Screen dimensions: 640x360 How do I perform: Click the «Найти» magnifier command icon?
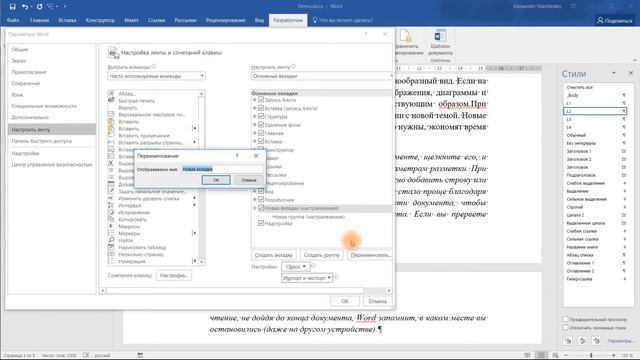(111, 240)
